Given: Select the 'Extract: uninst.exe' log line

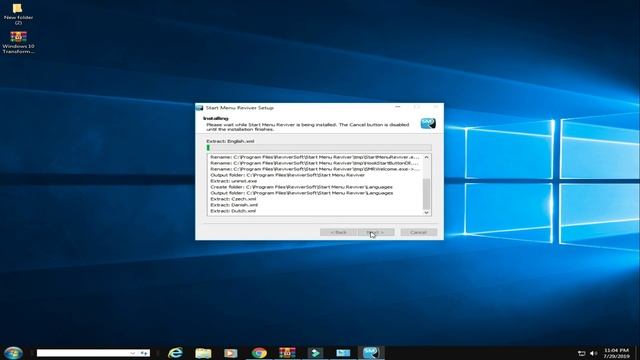Looking at the screenshot, I should pos(234,181).
